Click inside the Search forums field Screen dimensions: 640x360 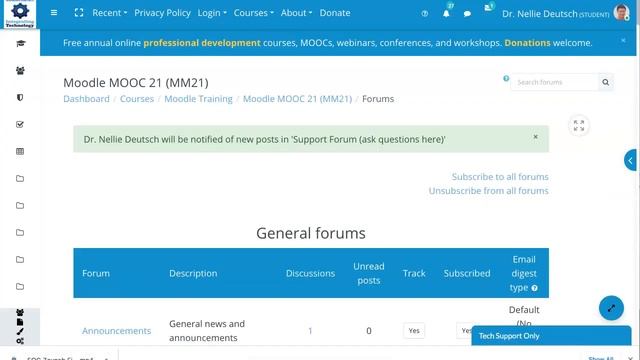[x=554, y=82]
